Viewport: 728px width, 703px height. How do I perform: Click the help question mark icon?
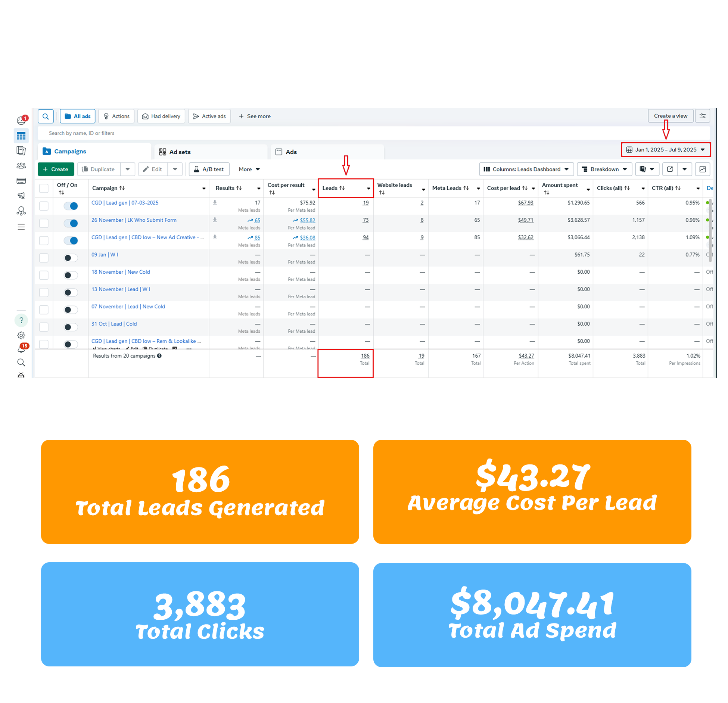pos(21,320)
